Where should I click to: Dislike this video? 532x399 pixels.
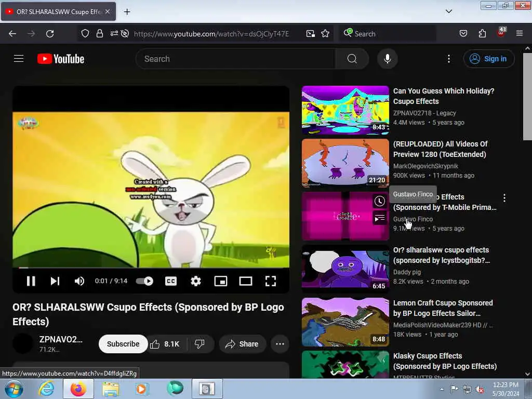pos(200,344)
